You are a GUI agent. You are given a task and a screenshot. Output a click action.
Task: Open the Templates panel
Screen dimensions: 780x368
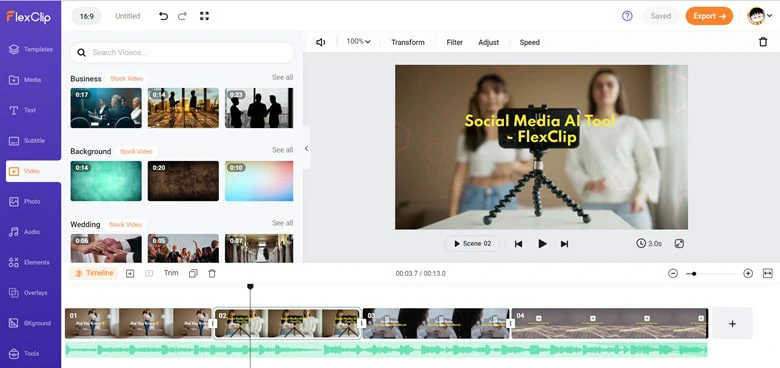31,49
